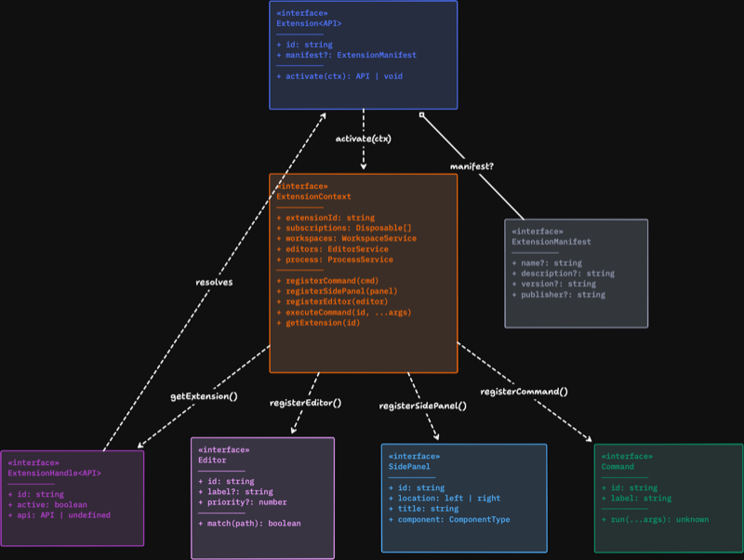744x560 pixels.
Task: Click the Editor interface title
Action: point(212,460)
